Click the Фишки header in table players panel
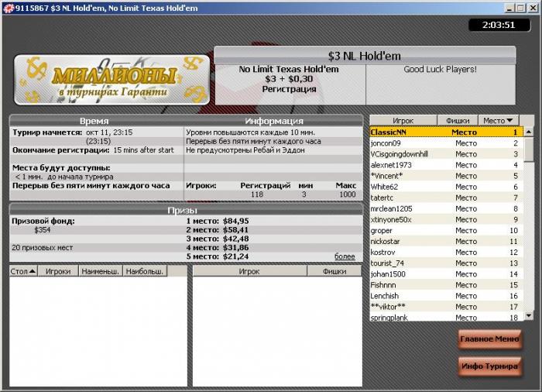Viewport: 542px width, 392px height. [x=334, y=271]
